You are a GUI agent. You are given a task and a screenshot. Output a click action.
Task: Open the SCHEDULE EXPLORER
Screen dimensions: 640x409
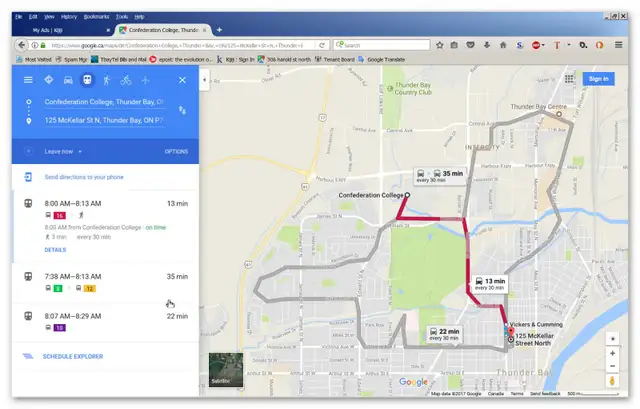click(x=73, y=356)
